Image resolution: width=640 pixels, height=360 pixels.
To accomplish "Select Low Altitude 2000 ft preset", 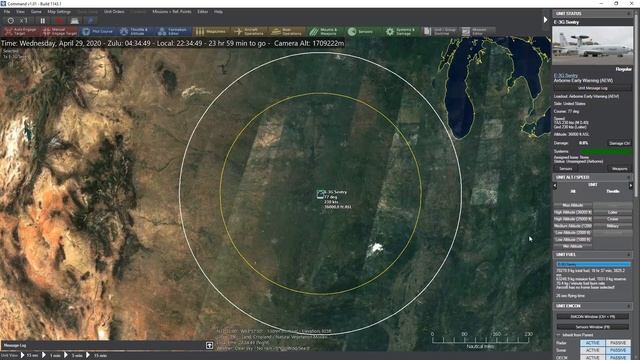I will (573, 233).
